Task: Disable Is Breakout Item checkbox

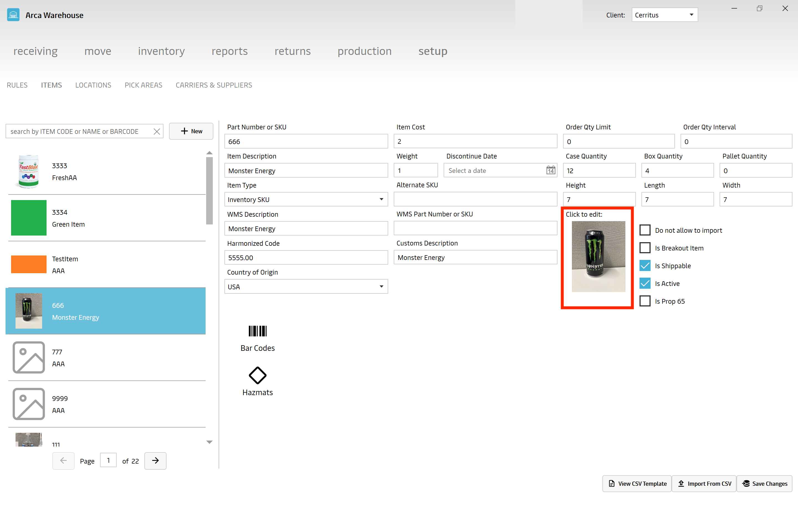Action: (x=645, y=248)
